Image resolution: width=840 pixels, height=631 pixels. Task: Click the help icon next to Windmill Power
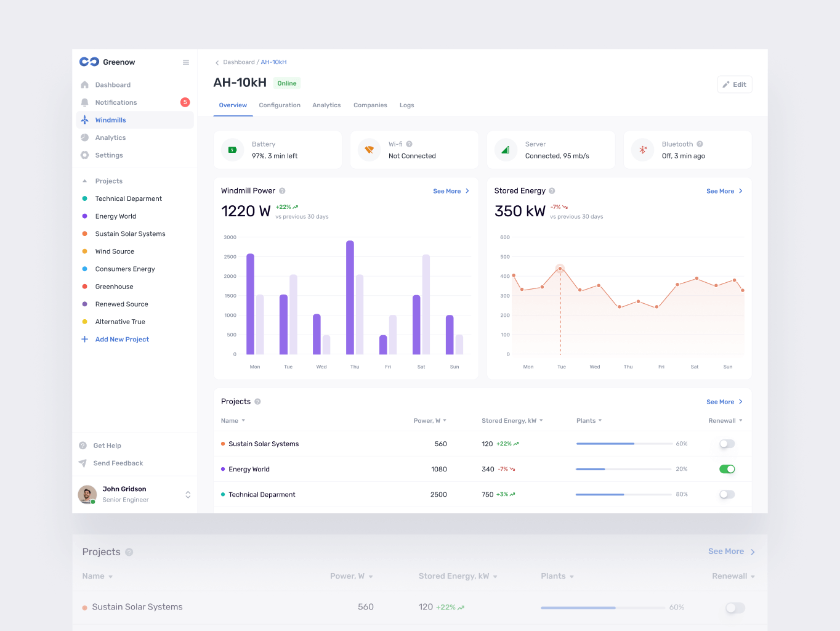282,191
